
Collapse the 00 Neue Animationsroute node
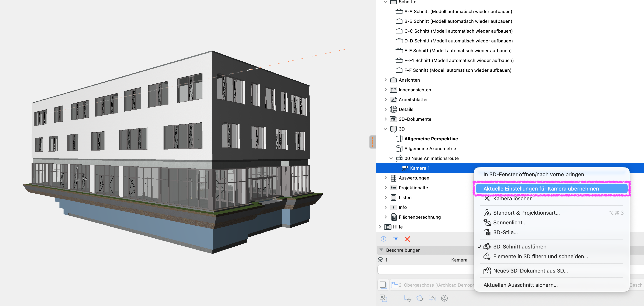tap(391, 158)
